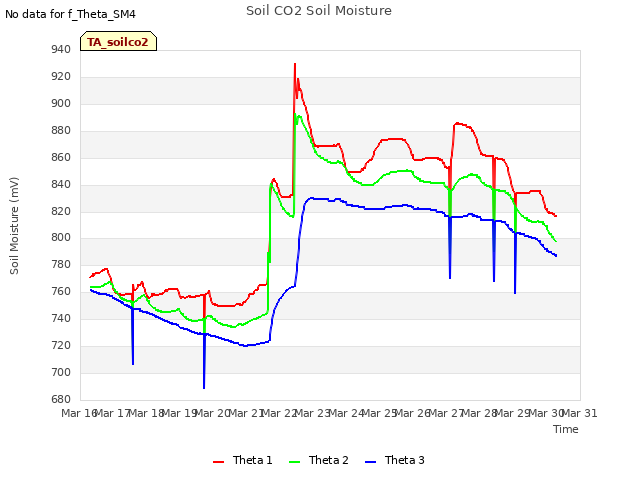Click the blue Theta 3 spike near 706
Image resolution: width=640 pixels, height=480 pixels.
(133, 363)
